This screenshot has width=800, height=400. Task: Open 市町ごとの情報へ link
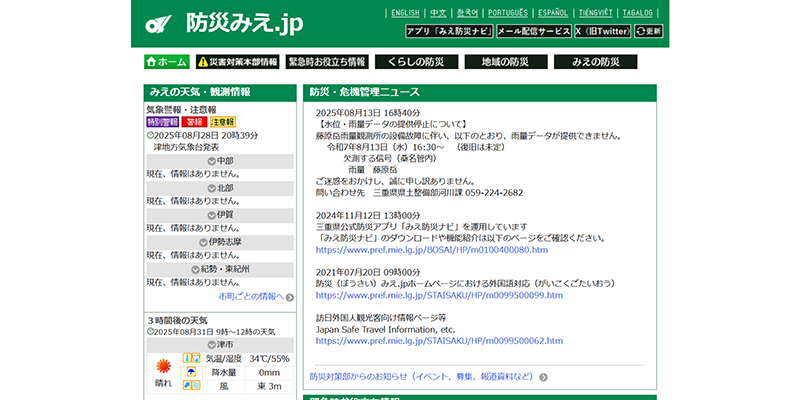click(x=251, y=296)
